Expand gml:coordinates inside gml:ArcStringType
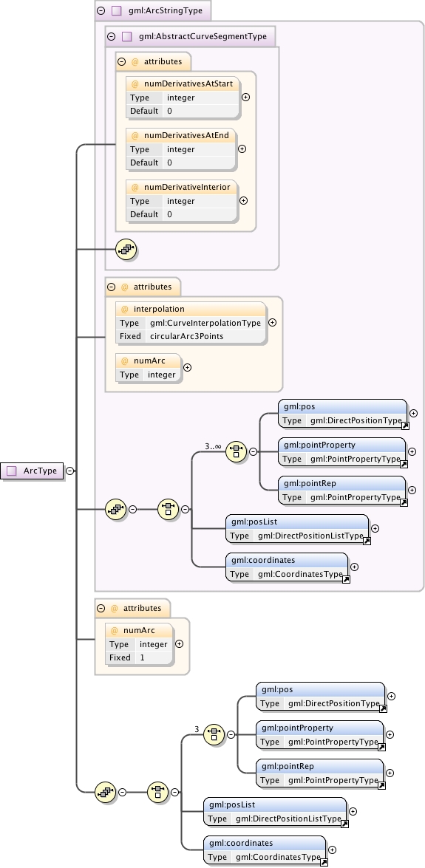The width and height of the screenshot is (425, 868). [355, 567]
